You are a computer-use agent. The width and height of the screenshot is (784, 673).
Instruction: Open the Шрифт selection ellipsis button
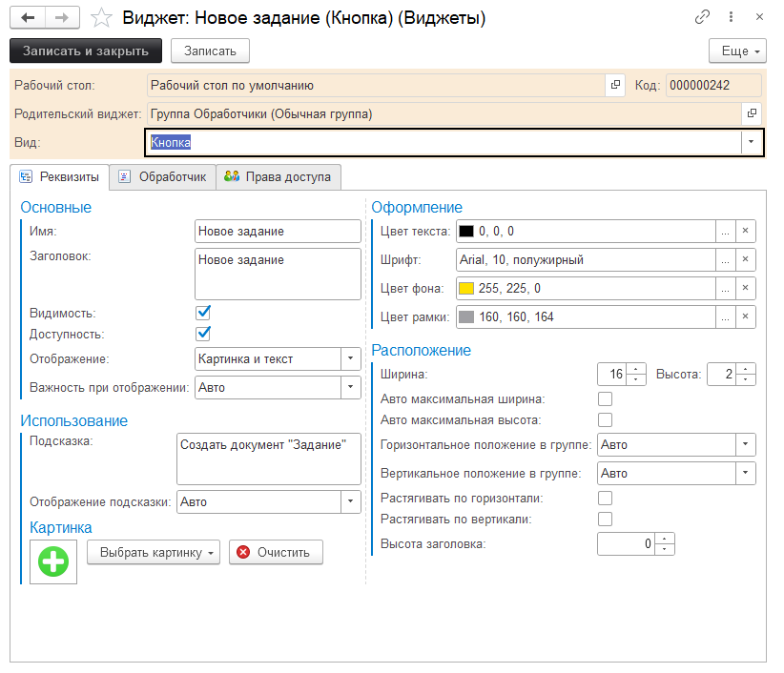[725, 259]
